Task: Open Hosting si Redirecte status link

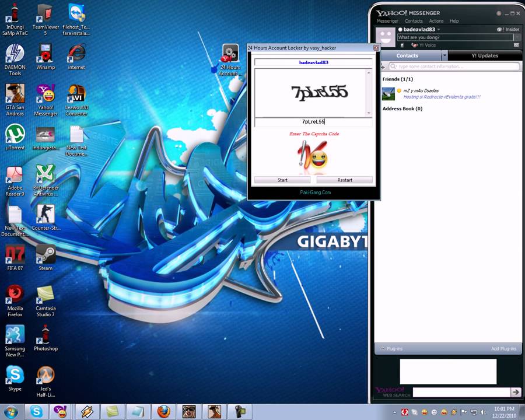Action: coord(442,97)
